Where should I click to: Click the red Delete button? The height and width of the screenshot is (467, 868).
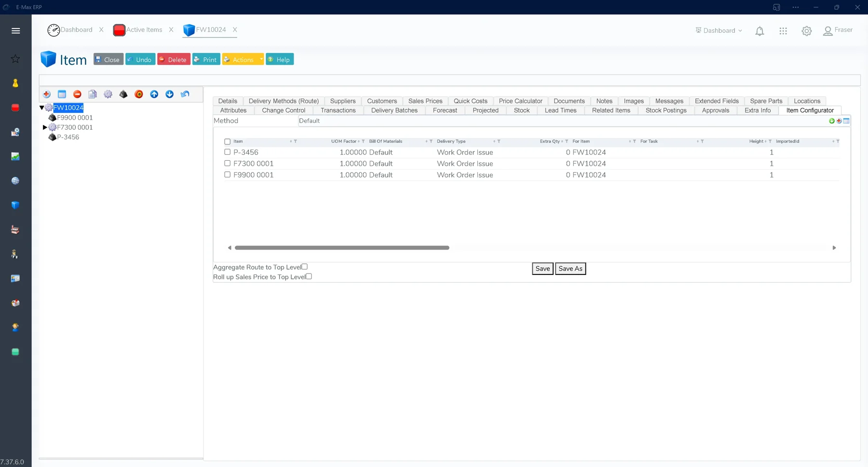174,59
